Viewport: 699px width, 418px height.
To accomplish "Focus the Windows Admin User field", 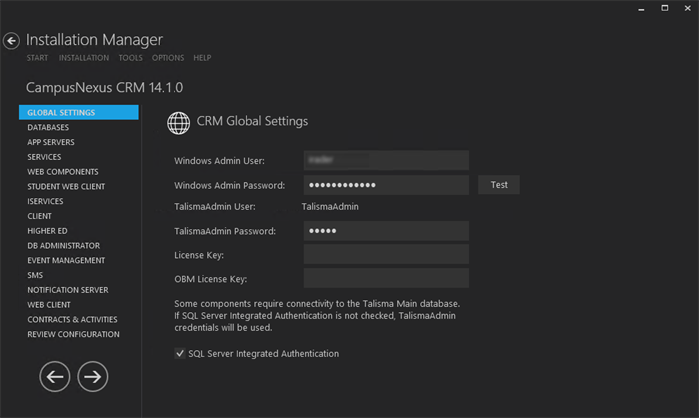I will point(386,160).
